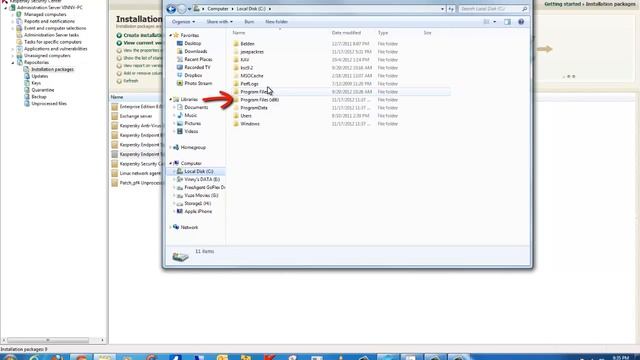Select the Users folder
The height and width of the screenshot is (360, 640).
(246, 116)
